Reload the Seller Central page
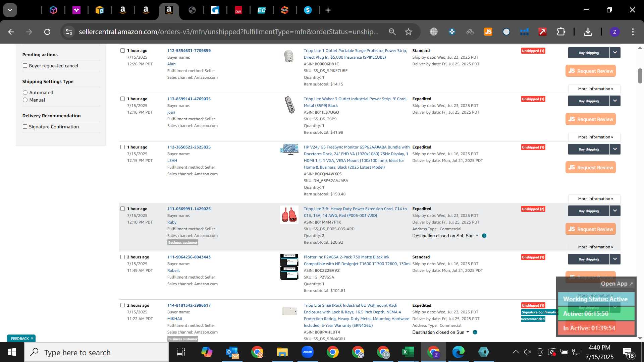The width and height of the screenshot is (644, 362). 47,32
